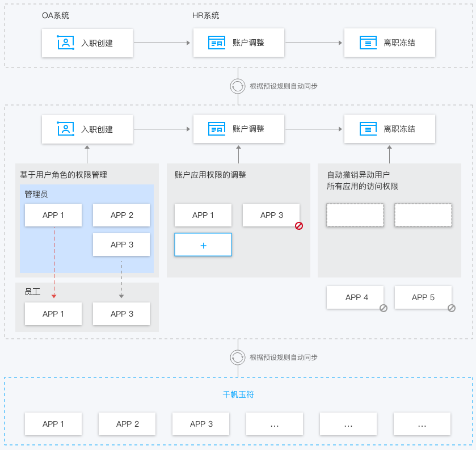The height and width of the screenshot is (450, 476).
Task: Click APP 1 in 账户应用权限的调整 panel
Action: [203, 215]
